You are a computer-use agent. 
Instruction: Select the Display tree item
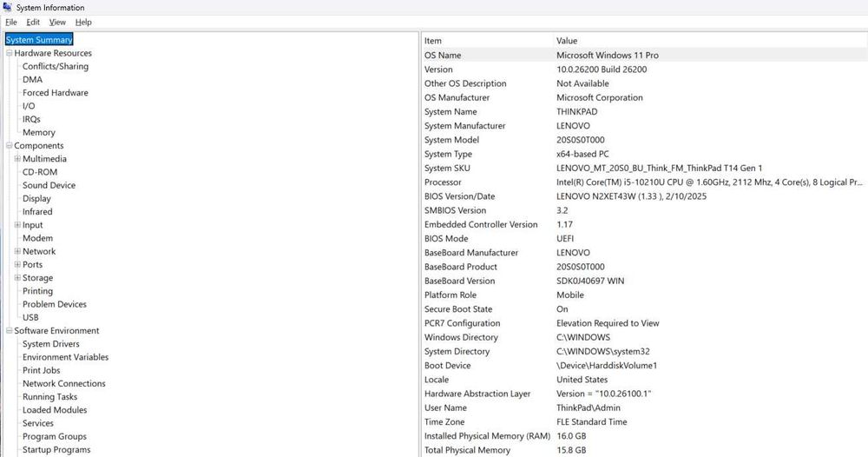pos(36,198)
